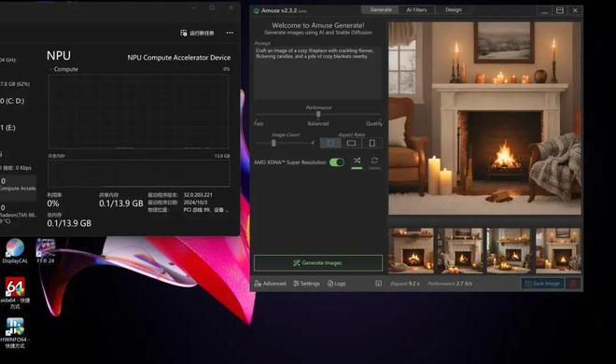Open the HWiNFO64 desktop shortcut
The height and width of the screenshot is (364, 616).
[x=15, y=333]
